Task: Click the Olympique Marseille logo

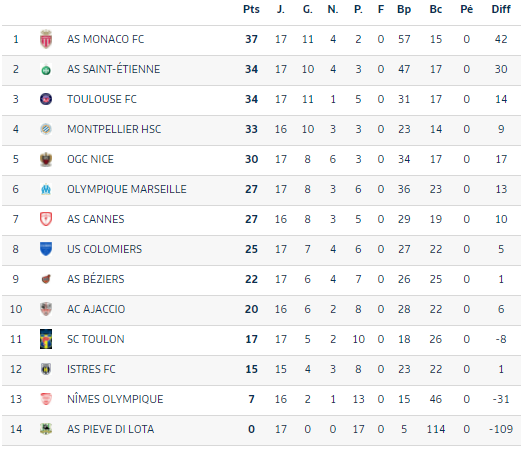Action: 46,189
